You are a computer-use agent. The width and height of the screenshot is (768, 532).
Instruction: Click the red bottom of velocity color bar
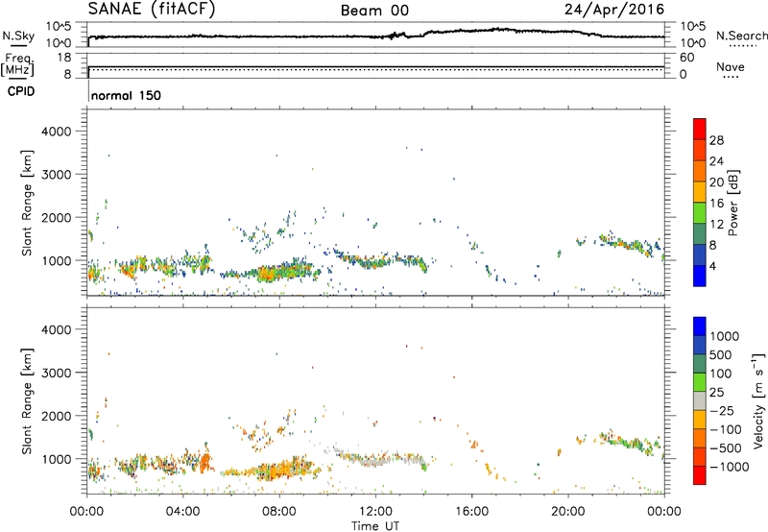click(700, 475)
